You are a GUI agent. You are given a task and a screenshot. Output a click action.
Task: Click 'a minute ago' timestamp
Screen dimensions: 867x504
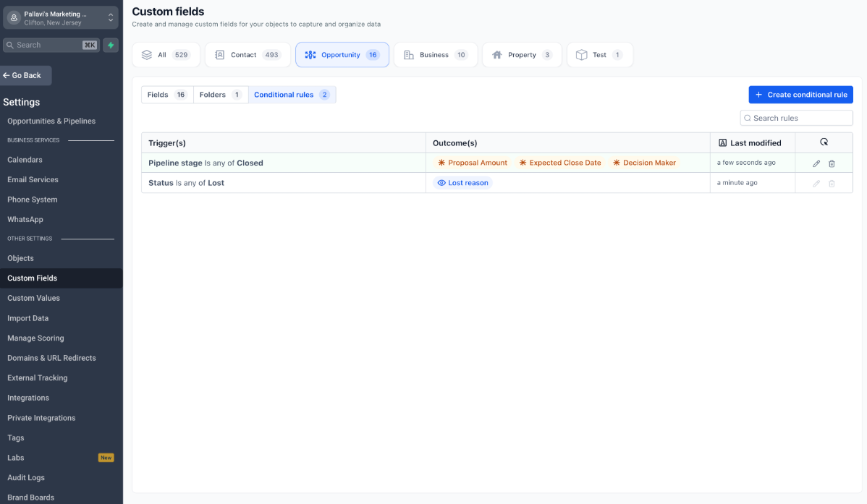[x=737, y=182]
